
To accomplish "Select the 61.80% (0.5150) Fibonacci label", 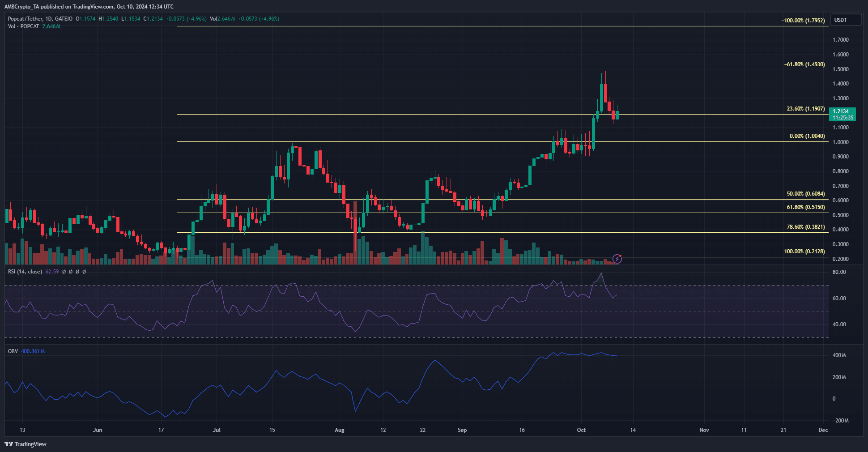I will point(806,207).
